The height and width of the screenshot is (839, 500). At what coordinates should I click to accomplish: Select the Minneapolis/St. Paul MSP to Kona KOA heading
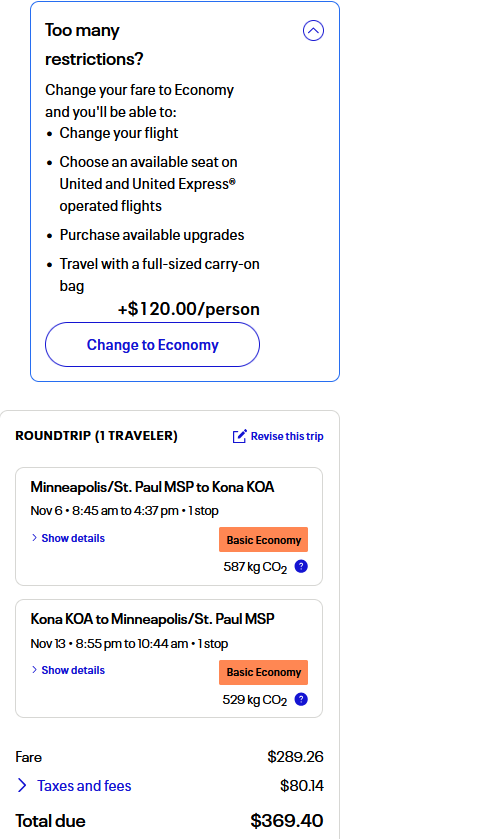(152, 487)
